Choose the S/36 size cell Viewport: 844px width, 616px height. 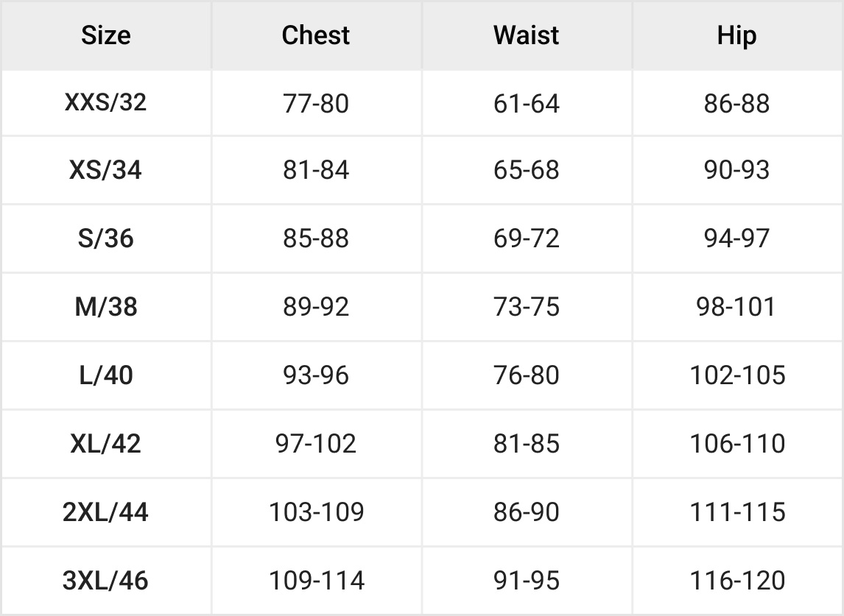pyautogui.click(x=106, y=239)
